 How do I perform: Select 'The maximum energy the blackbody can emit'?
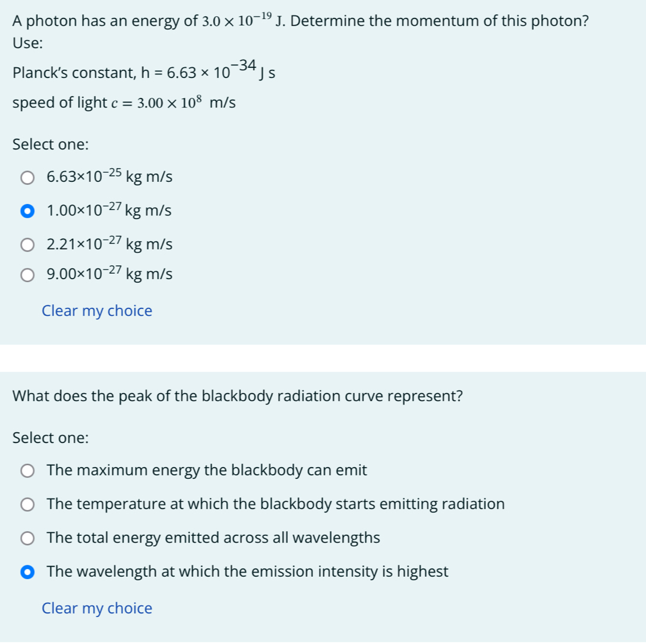click(x=27, y=471)
